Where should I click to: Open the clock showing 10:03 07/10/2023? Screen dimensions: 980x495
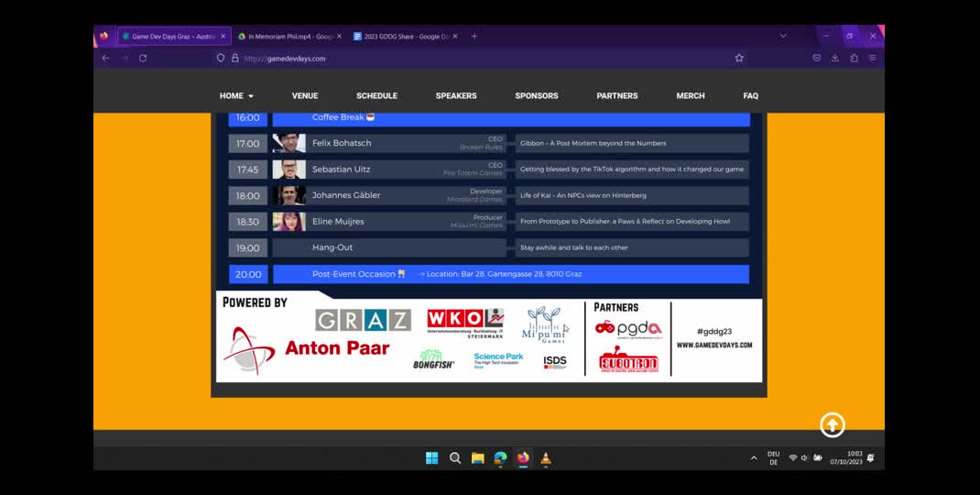click(x=846, y=458)
